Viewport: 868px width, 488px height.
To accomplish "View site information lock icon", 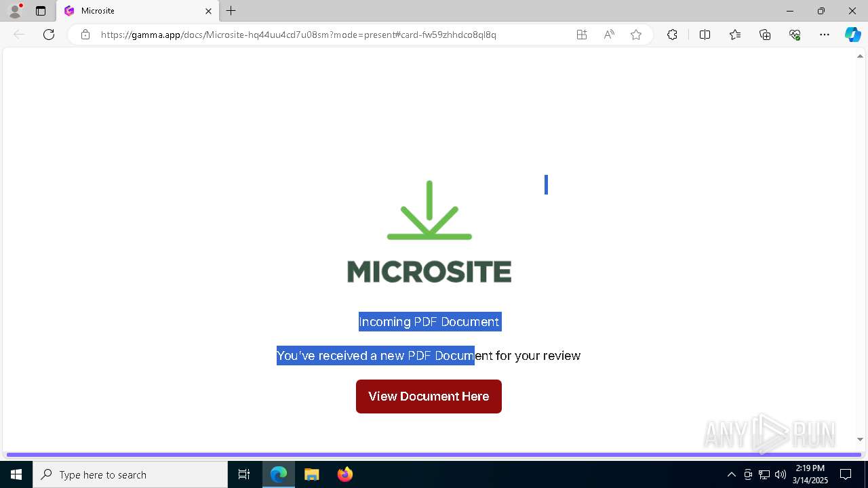I will coord(85,35).
